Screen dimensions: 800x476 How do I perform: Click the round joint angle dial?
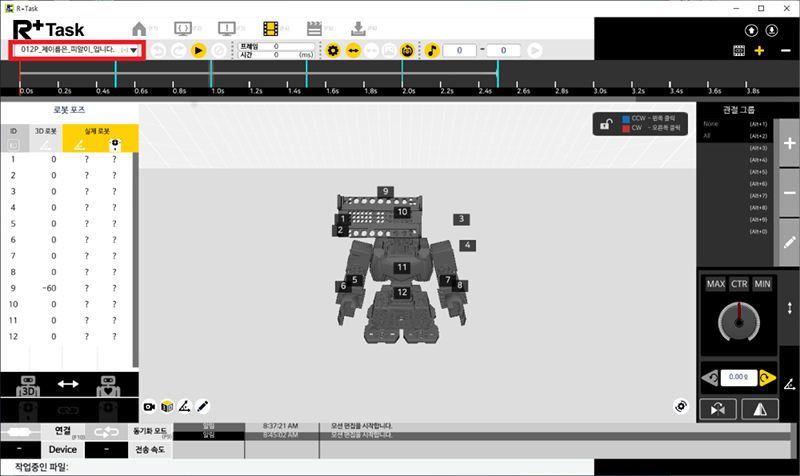[738, 322]
